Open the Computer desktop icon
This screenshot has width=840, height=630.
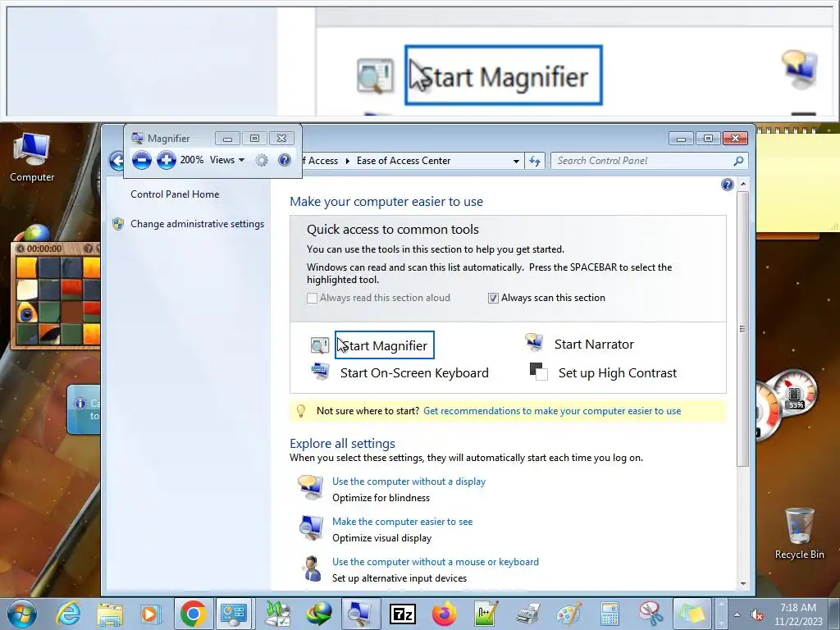point(32,157)
